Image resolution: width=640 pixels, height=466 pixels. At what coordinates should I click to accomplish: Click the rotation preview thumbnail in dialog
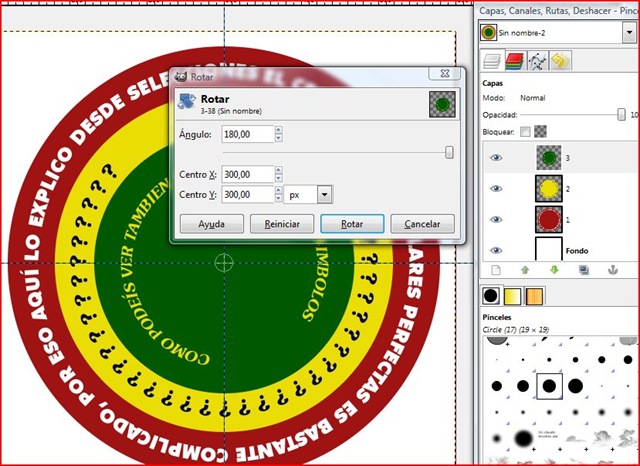point(442,104)
